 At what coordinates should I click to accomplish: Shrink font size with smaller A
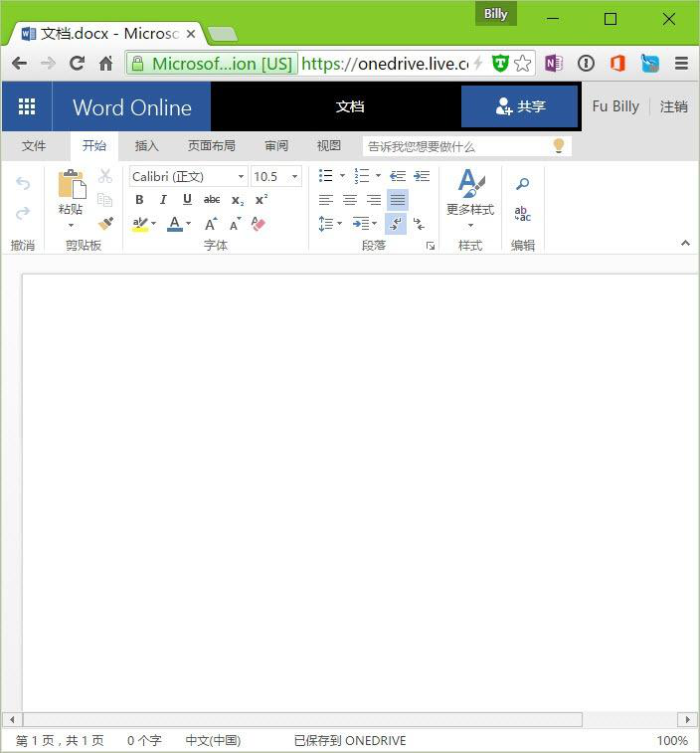click(x=235, y=224)
